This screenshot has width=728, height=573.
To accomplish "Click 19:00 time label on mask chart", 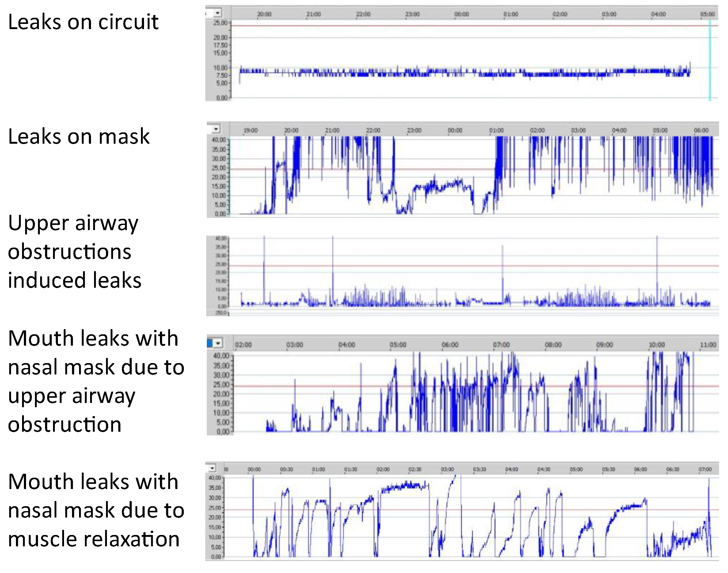I will tap(251, 130).
